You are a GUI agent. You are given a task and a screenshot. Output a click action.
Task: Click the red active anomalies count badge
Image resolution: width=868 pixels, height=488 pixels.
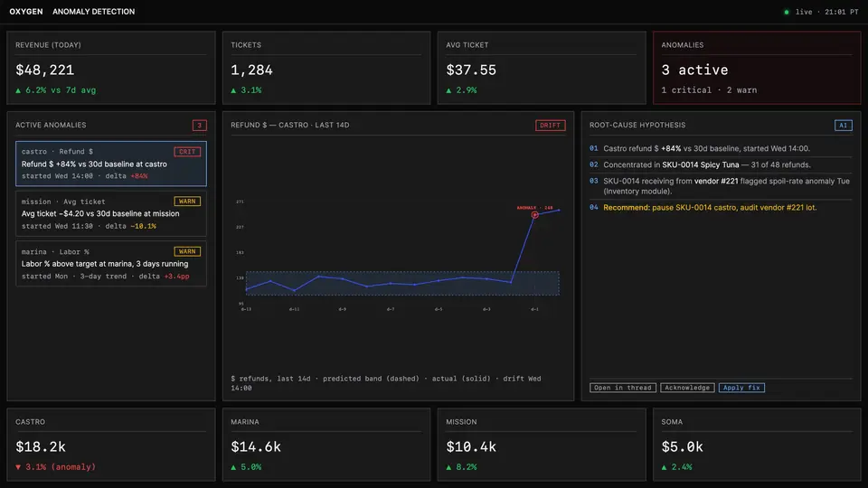(x=199, y=125)
